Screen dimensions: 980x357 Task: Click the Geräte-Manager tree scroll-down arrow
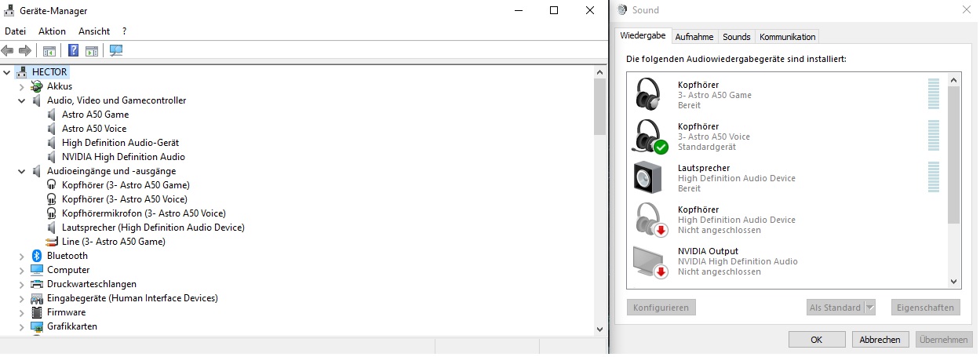point(600,330)
